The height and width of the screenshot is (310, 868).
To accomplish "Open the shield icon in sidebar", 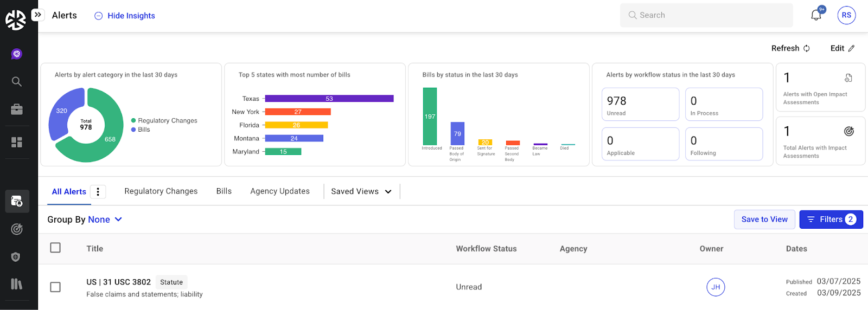I will pos(16,257).
